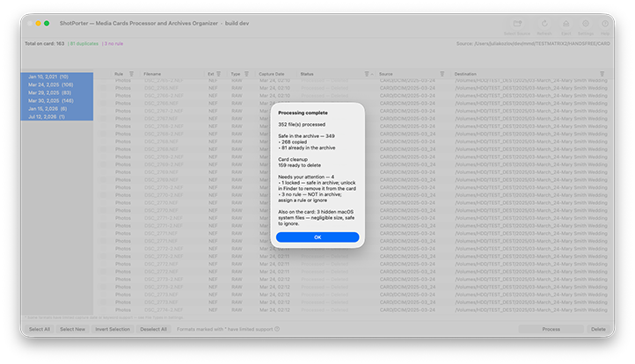Screen dimensions: 635x364
Task: Click the Source path text at top right
Action: click(533, 44)
